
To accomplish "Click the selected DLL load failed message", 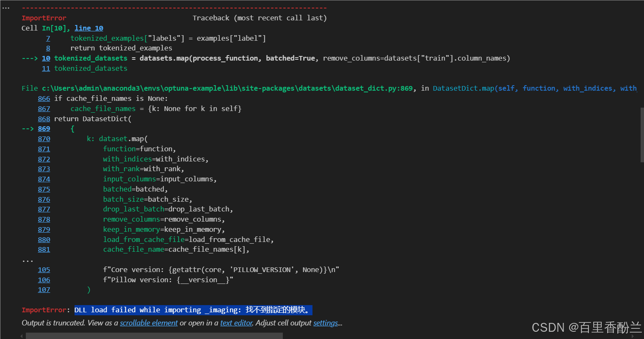I will click(x=193, y=310).
